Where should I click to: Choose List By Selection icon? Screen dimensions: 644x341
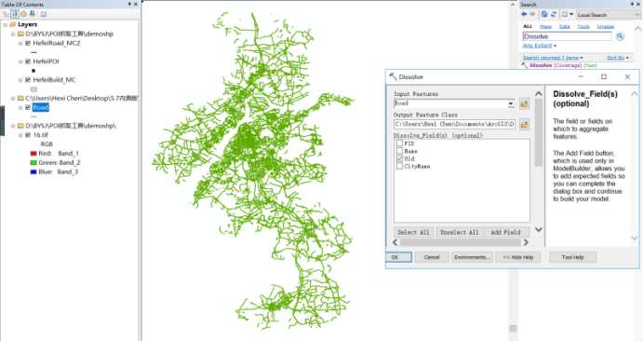click(x=33, y=14)
